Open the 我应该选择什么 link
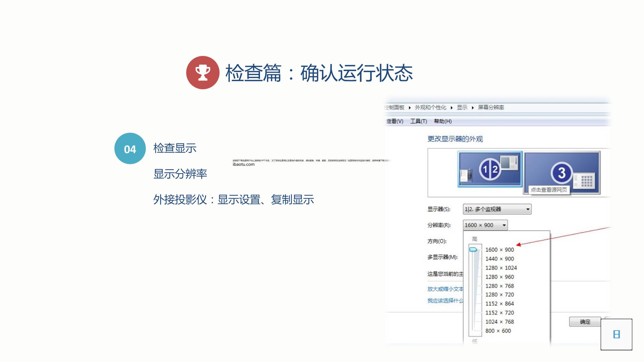 [x=445, y=301]
